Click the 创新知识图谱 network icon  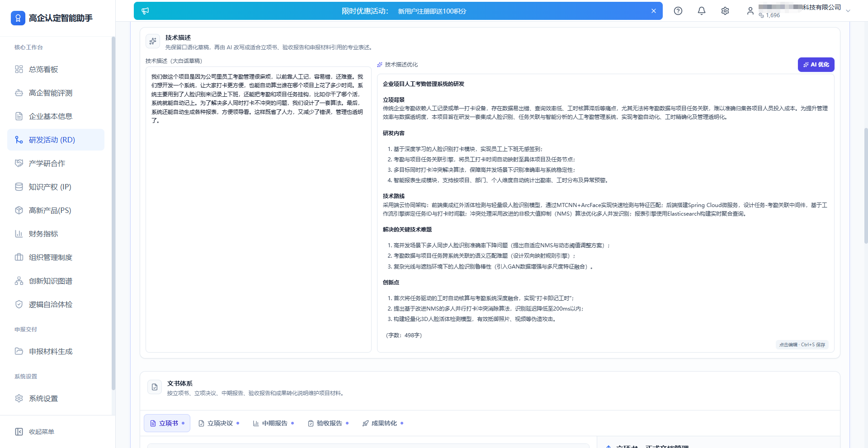19,281
